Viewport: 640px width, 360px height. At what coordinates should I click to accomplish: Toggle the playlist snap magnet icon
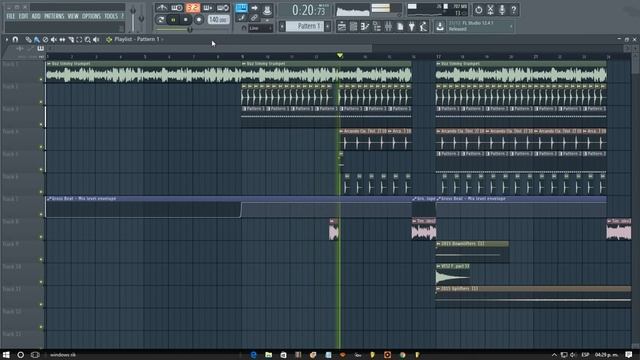pyautogui.click(x=16, y=40)
